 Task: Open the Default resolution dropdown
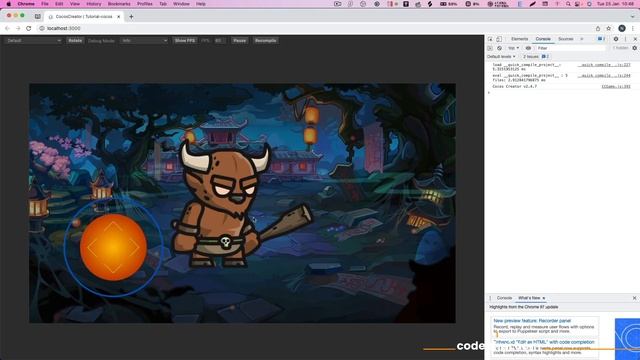34,40
